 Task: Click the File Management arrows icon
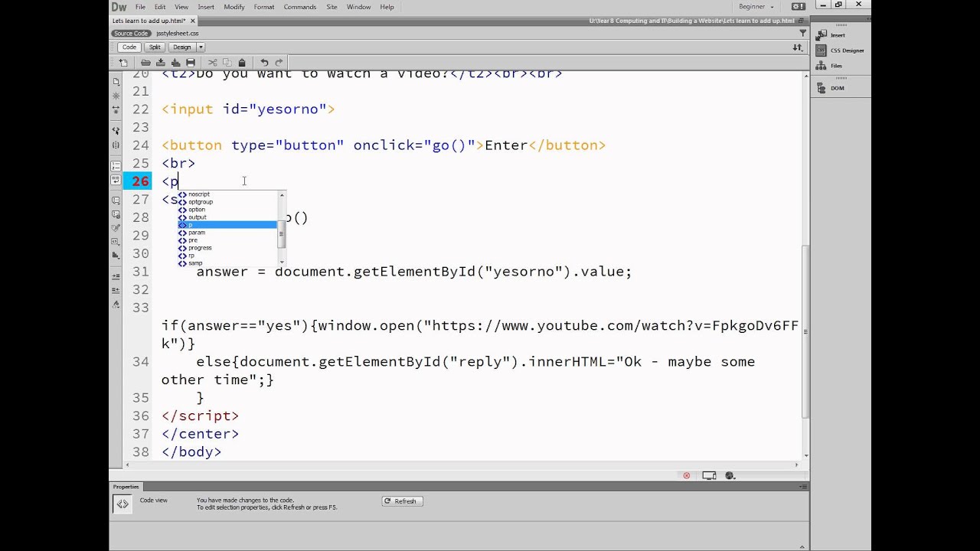coord(798,47)
